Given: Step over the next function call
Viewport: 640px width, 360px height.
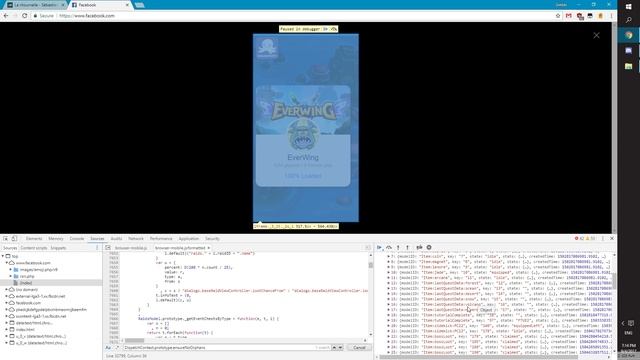Looking at the screenshot, I should click(x=389, y=247).
